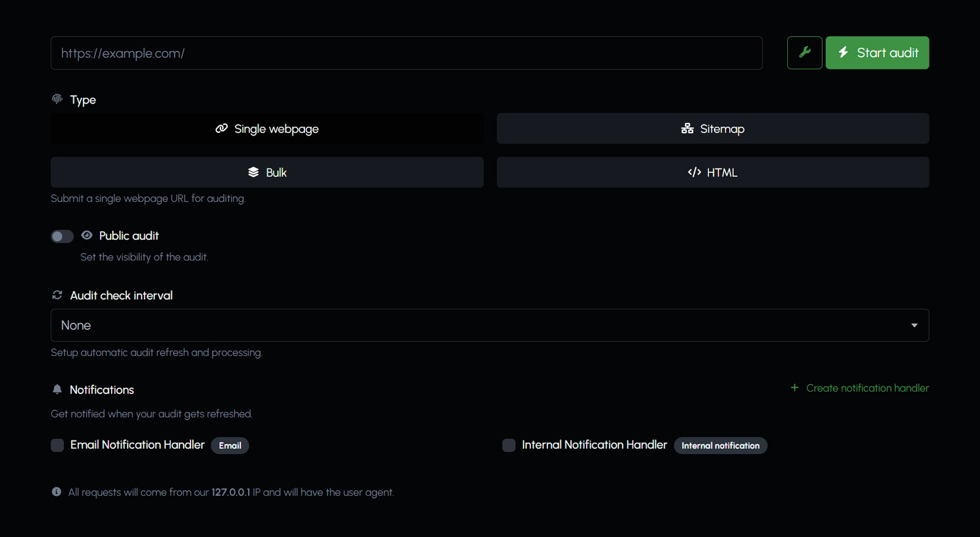
Task: Click "Setup automatic audit refresh and processing." text
Action: tap(156, 352)
